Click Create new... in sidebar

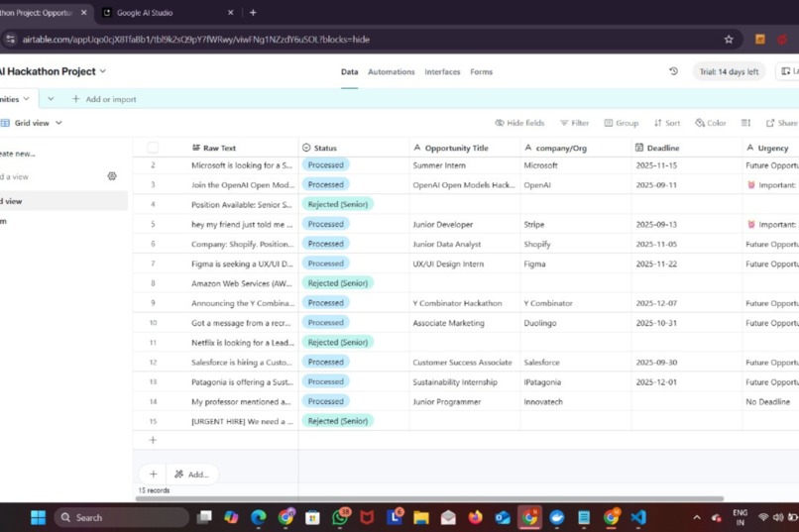click(x=19, y=154)
